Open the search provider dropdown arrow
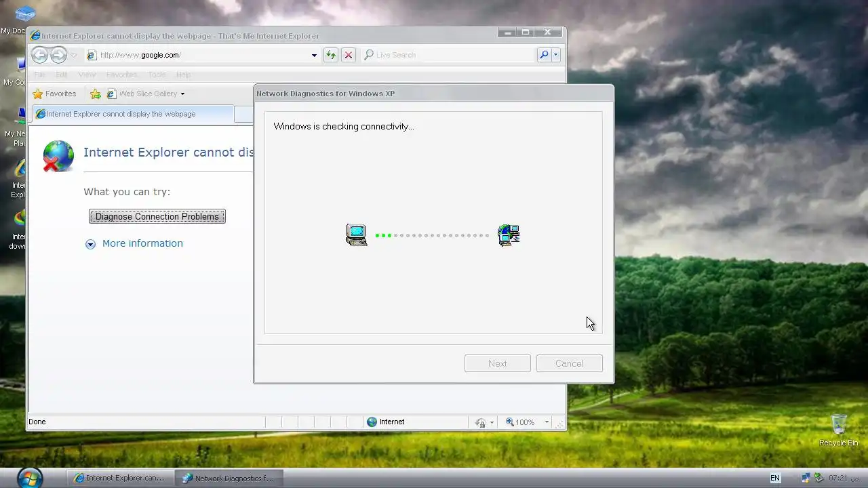 click(x=555, y=55)
